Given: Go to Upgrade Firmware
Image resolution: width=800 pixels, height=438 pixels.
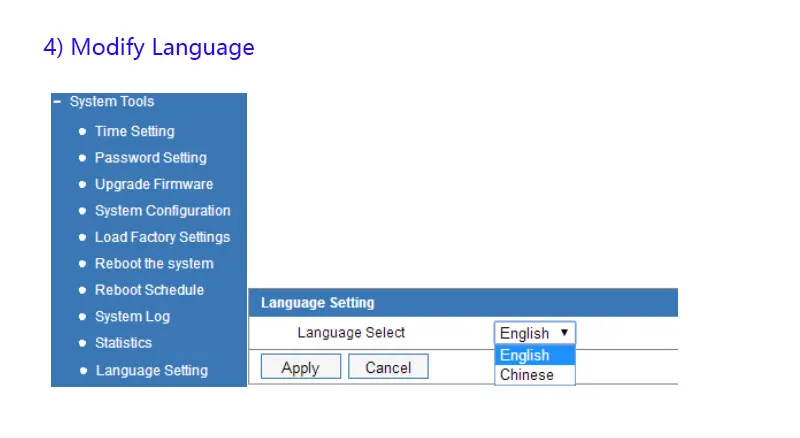Looking at the screenshot, I should [x=154, y=184].
